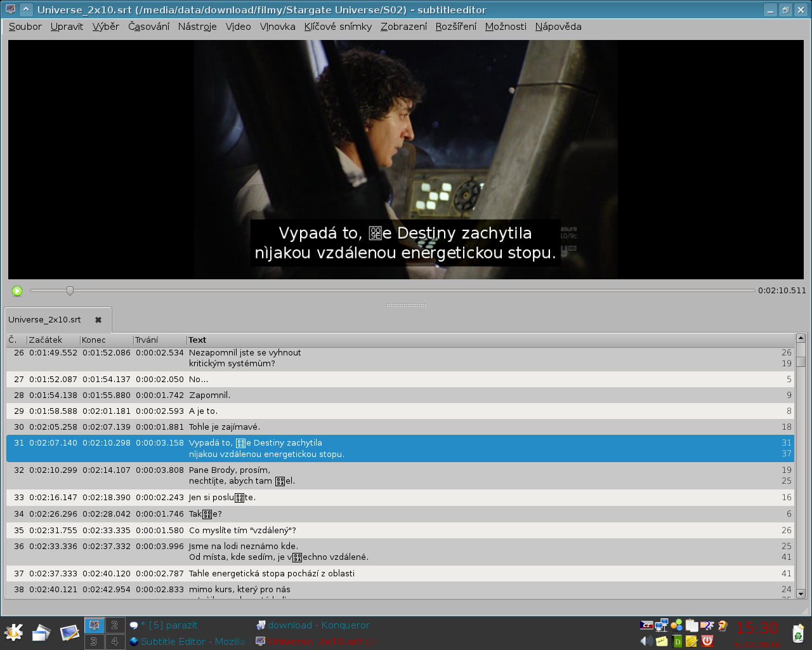Open the Nástroje menu

pos(197,27)
